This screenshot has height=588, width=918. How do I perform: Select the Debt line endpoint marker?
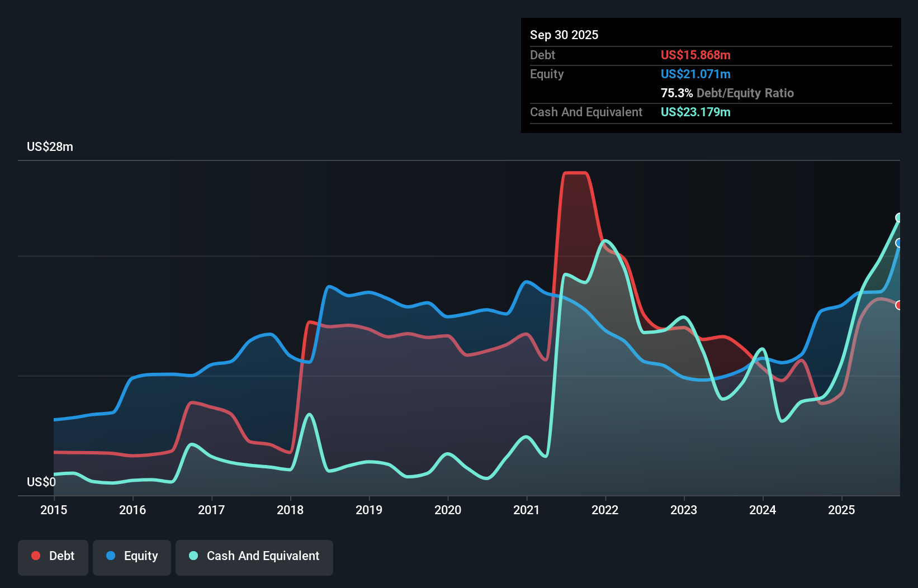[x=900, y=305]
